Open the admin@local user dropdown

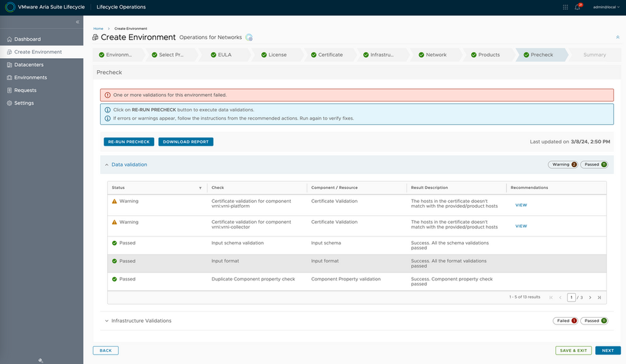click(x=606, y=8)
